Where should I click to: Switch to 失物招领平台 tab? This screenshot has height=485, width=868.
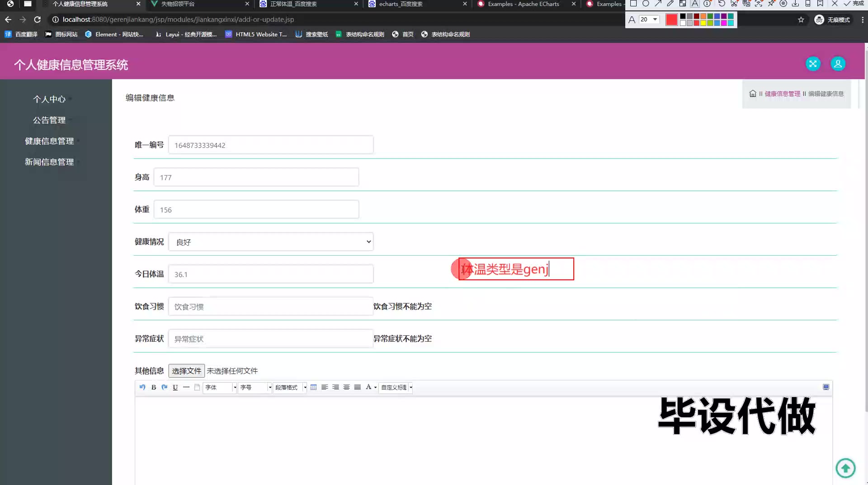[x=200, y=4]
